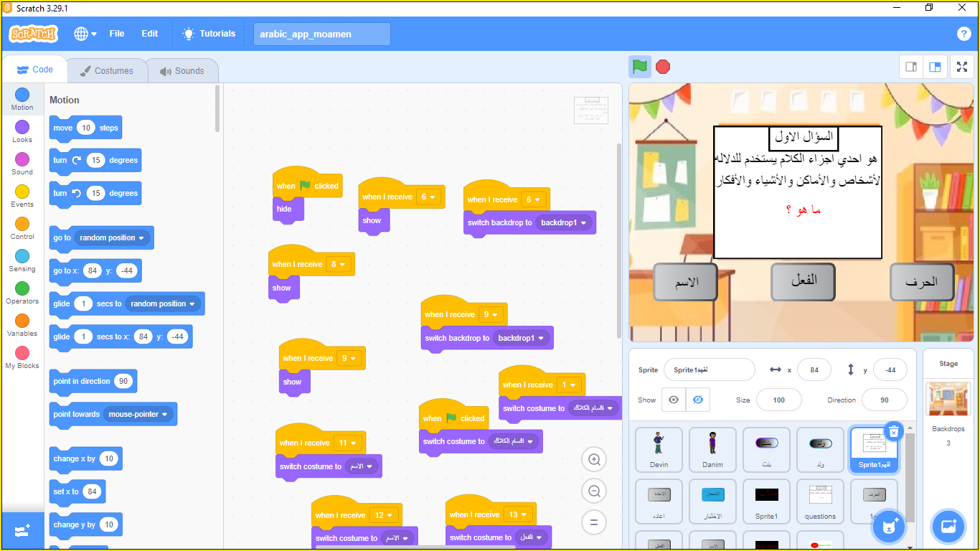This screenshot has height=551, width=980.
Task: Select the Events blocks category
Action: [22, 196]
